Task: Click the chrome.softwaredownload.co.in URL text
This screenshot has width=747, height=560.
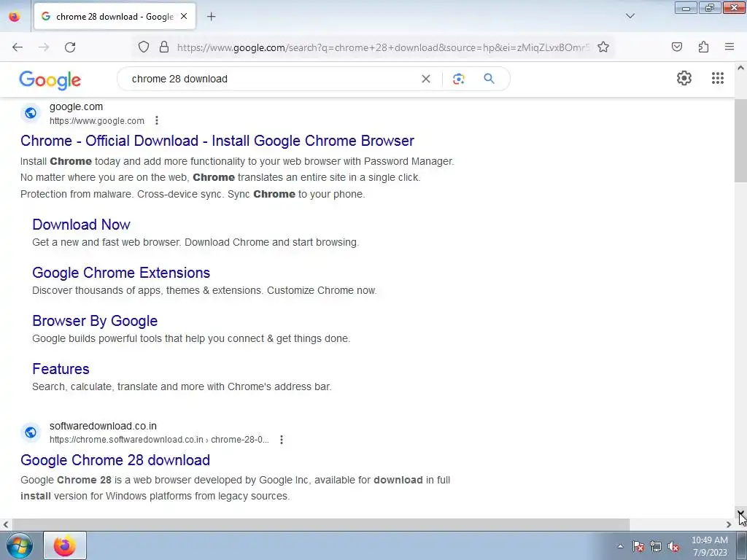Action: [159, 440]
